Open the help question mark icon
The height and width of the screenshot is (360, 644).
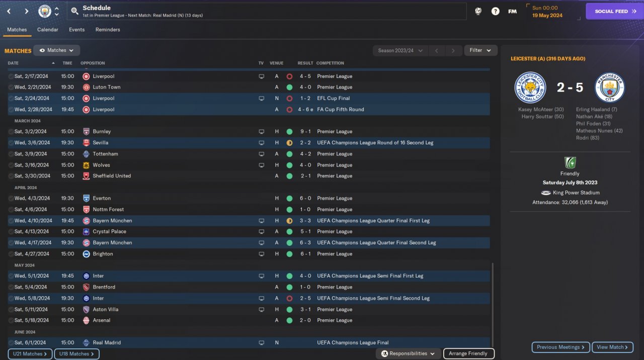(496, 11)
